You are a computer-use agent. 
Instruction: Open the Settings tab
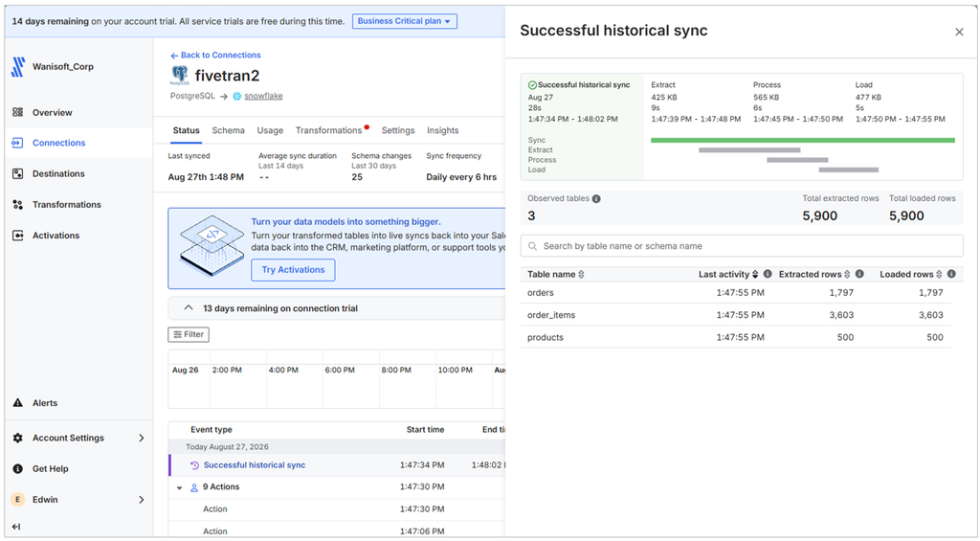pos(398,130)
